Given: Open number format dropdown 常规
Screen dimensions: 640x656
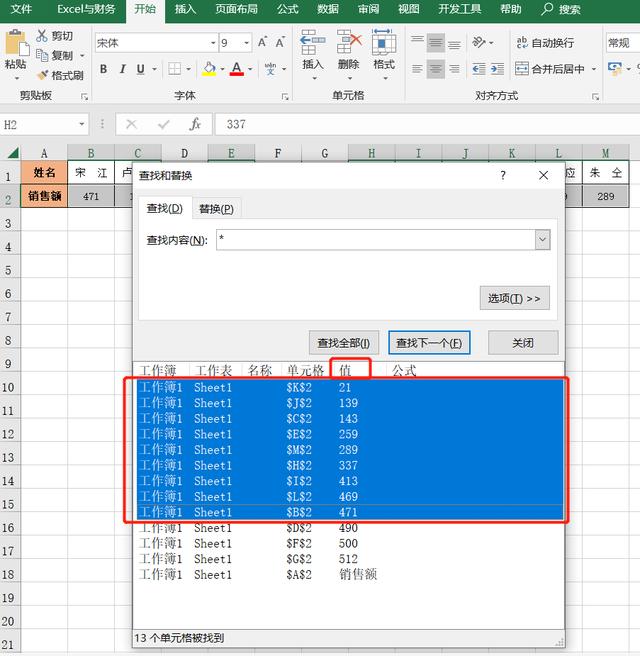Looking at the screenshot, I should pyautogui.click(x=623, y=43).
